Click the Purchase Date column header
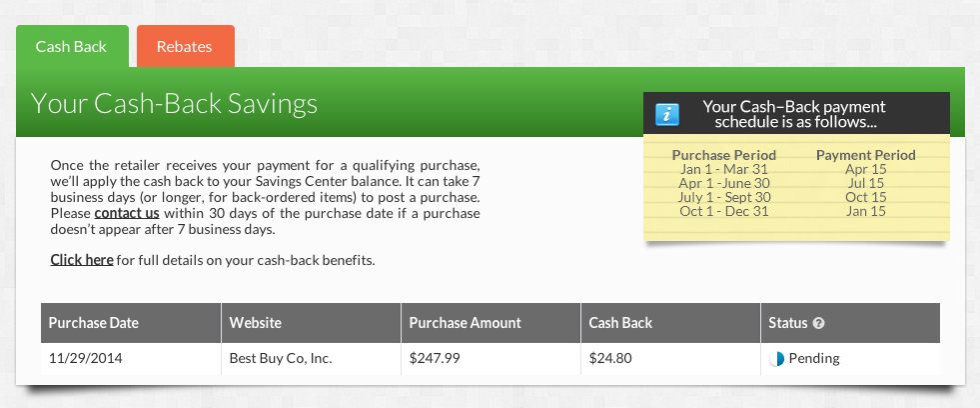This screenshot has width=980, height=408. coord(131,323)
